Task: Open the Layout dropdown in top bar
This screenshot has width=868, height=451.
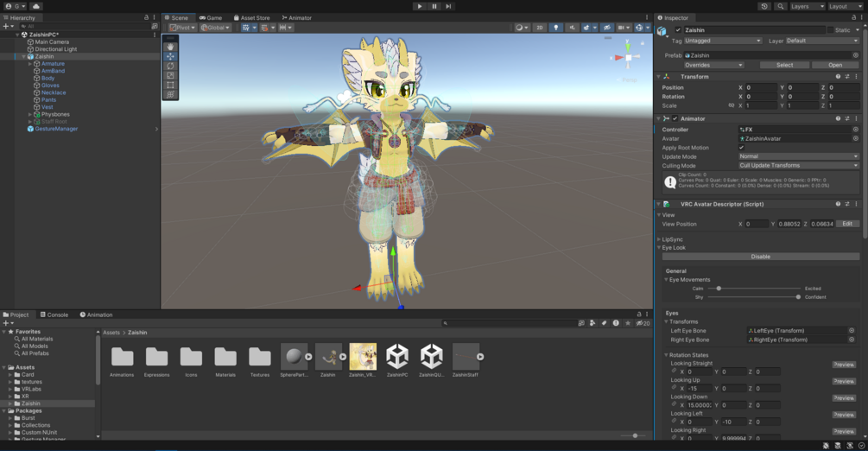Action: (846, 6)
